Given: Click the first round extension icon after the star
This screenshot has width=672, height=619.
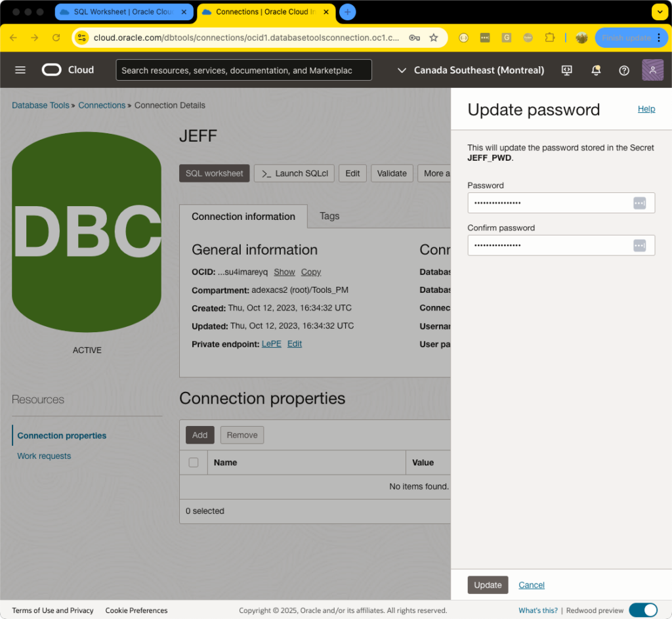Looking at the screenshot, I should click(463, 37).
